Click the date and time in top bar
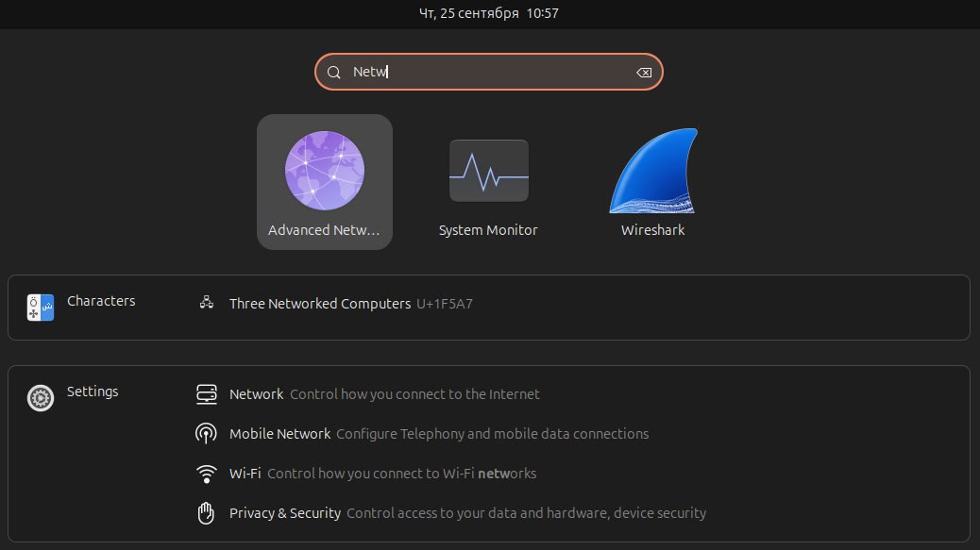Viewport: 980px width, 550px height. coord(489,14)
